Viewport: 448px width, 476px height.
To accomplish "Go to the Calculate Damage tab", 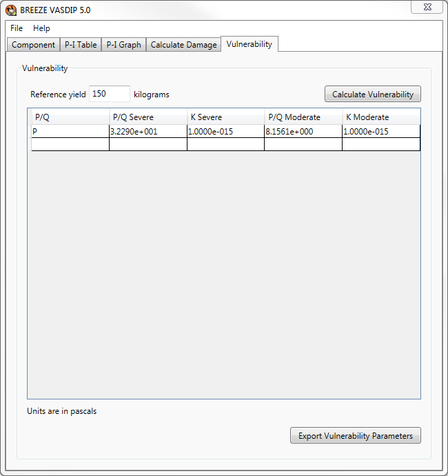I will [183, 45].
